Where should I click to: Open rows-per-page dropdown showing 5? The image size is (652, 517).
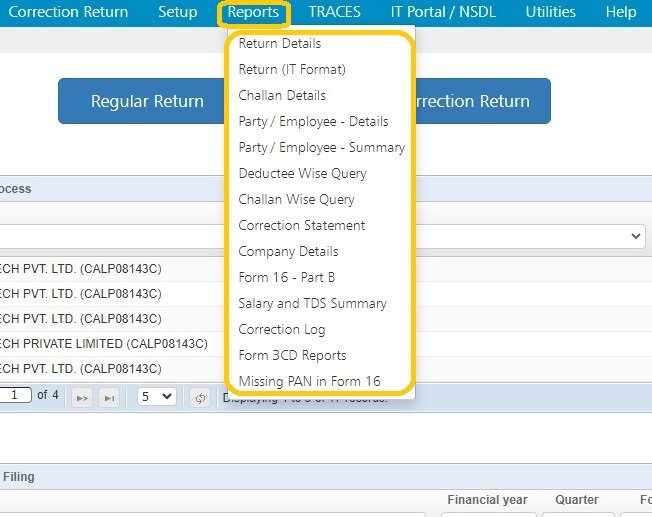point(156,396)
